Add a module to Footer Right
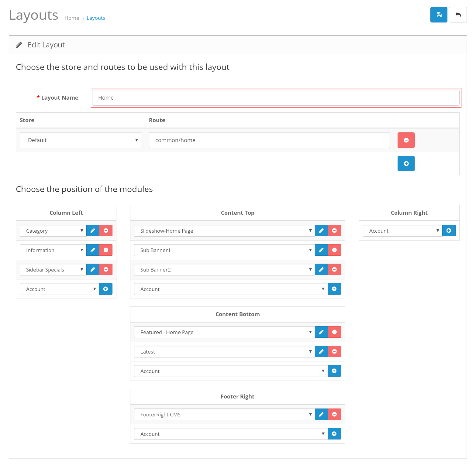476x465 pixels. coord(334,434)
